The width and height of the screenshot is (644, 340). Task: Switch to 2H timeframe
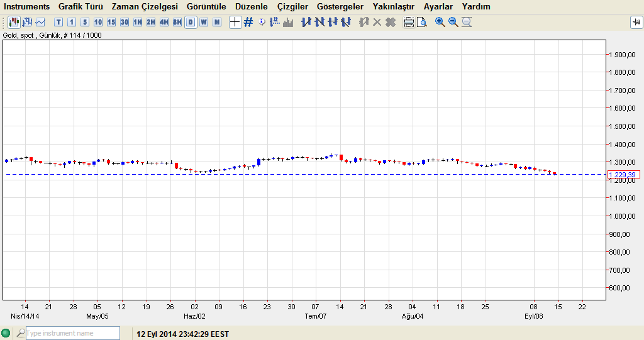(x=151, y=22)
